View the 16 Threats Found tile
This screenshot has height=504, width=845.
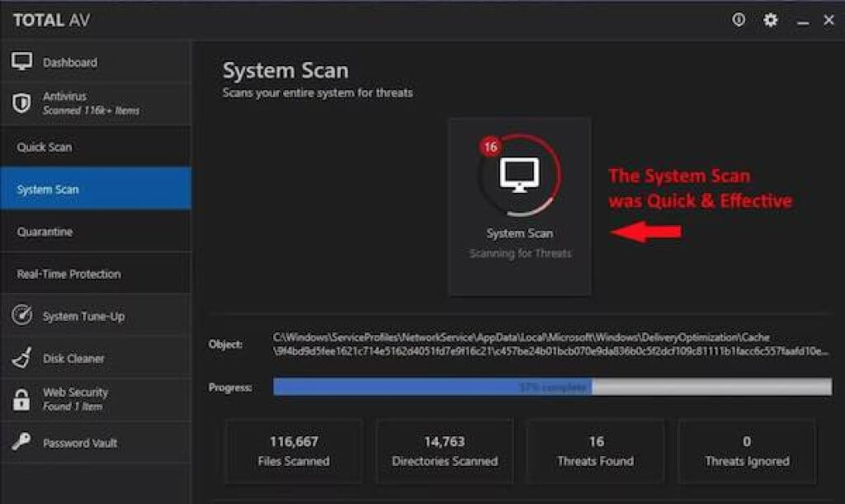pyautogui.click(x=595, y=450)
